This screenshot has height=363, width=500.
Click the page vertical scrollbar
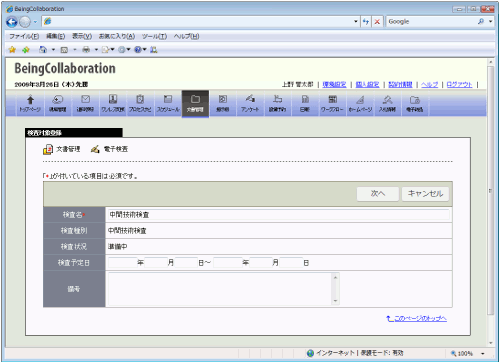490,190
